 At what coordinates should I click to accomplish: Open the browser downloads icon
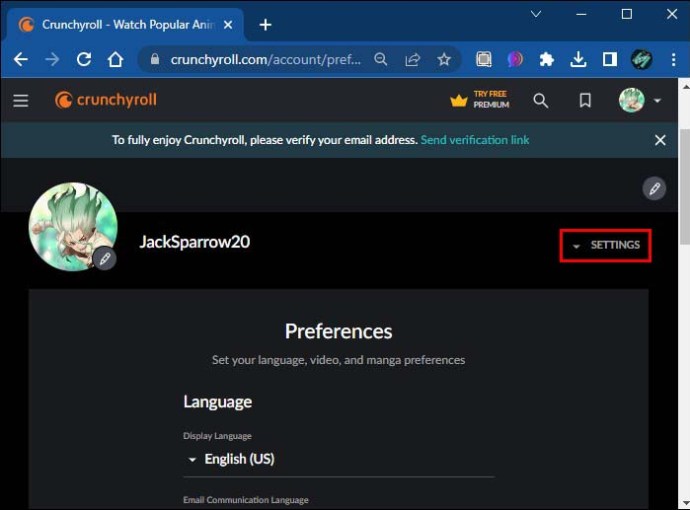578,59
